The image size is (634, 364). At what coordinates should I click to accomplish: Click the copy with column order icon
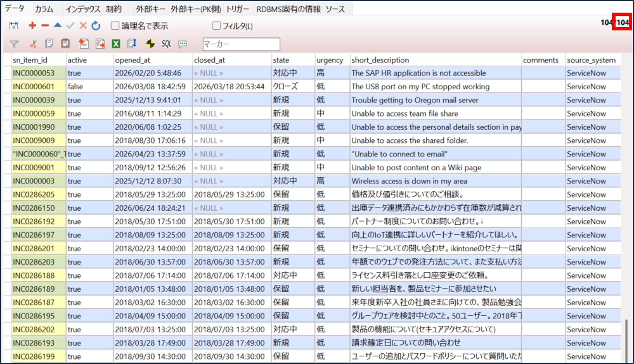pos(132,43)
